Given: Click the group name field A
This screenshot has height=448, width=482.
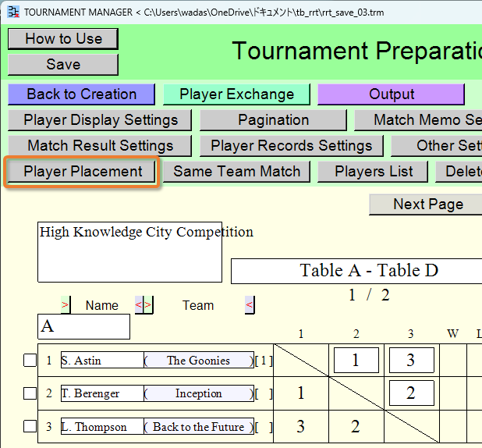Looking at the screenshot, I should 83,326.
